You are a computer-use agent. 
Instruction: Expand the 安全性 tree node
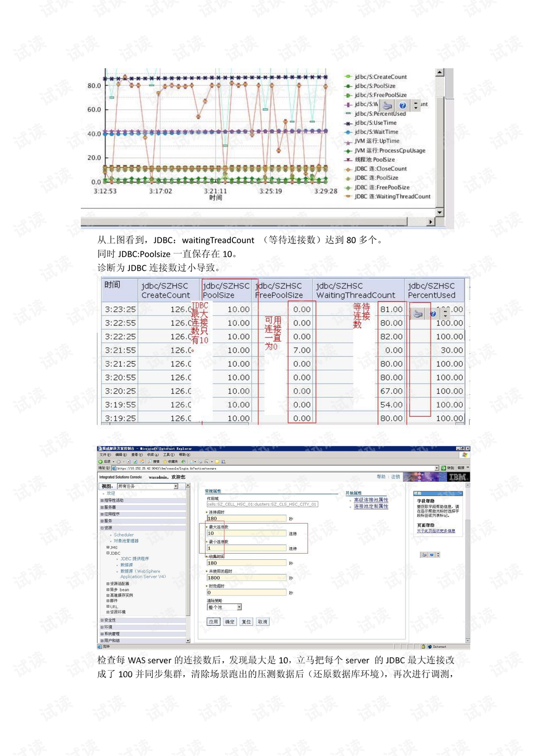click(x=102, y=620)
